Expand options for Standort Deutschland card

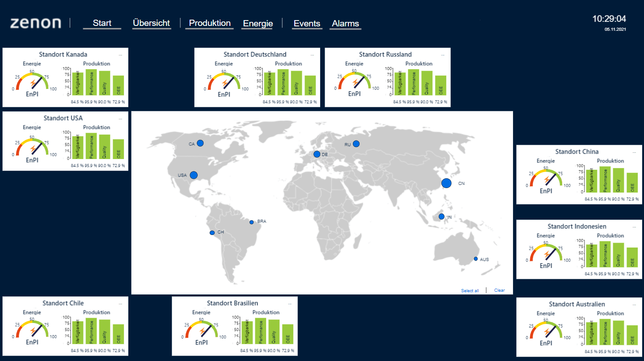(312, 55)
